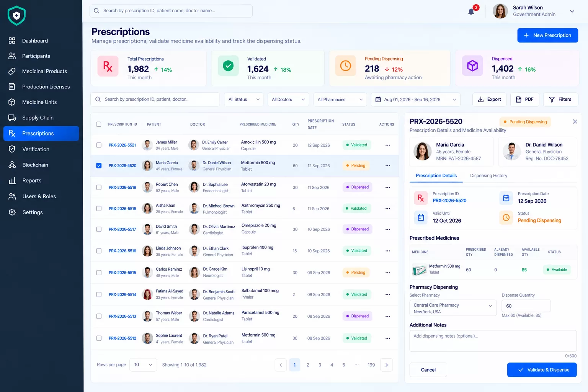Click the Settings gear icon
This screenshot has width=588, height=392.
(x=12, y=212)
